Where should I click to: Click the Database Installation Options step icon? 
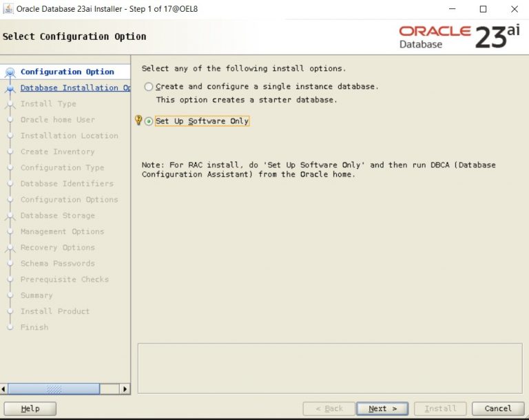click(10, 88)
